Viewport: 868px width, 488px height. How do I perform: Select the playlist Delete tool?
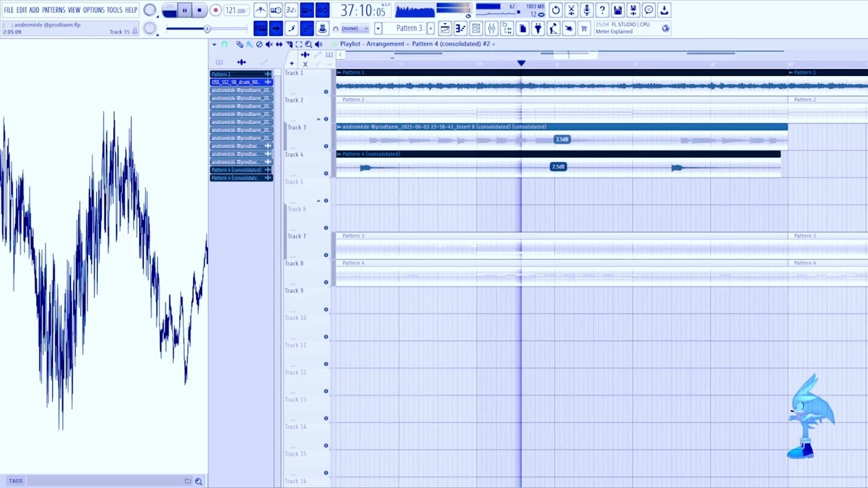pos(259,44)
